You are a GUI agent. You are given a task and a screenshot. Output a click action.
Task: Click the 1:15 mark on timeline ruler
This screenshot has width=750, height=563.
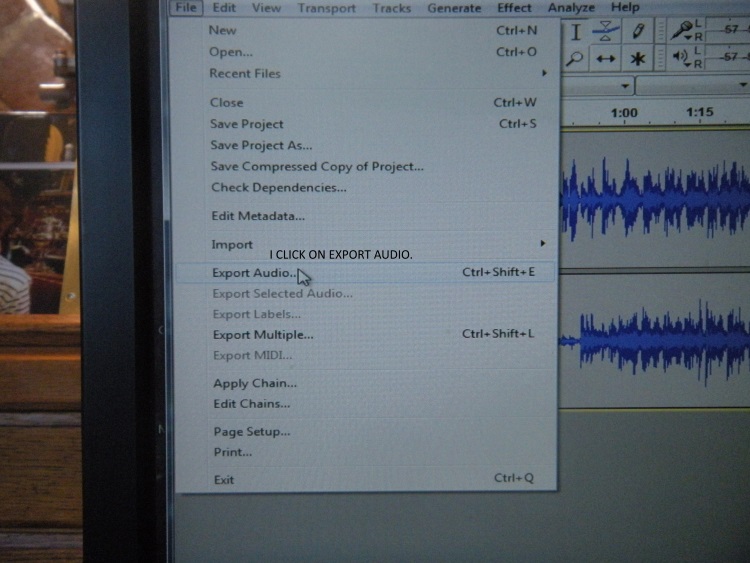[x=699, y=112]
